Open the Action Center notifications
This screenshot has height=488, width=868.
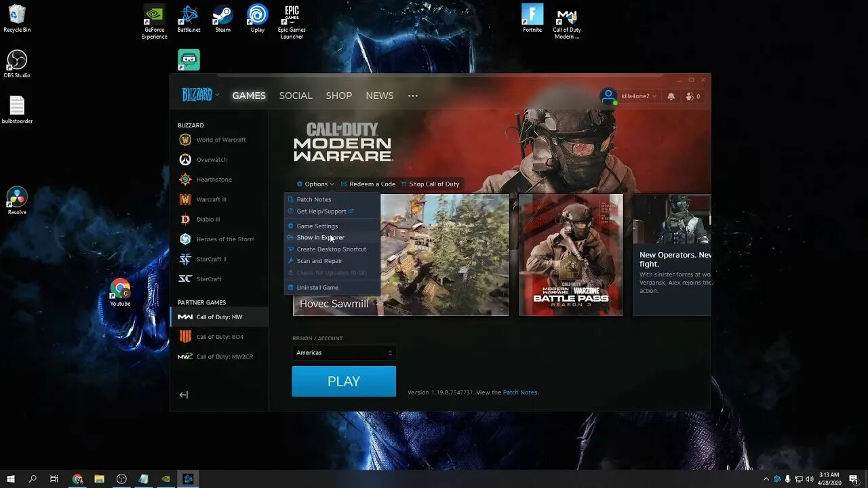pyautogui.click(x=854, y=479)
